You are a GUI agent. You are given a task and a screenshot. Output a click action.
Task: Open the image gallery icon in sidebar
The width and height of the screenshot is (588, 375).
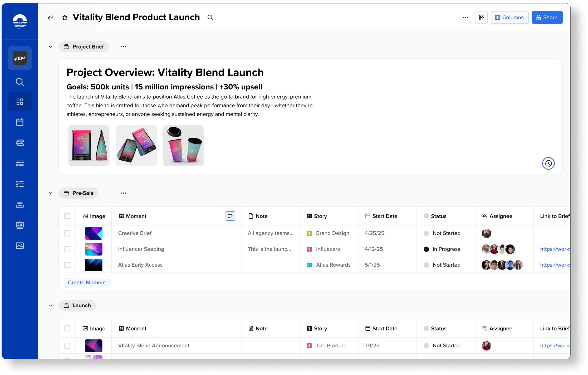[x=20, y=246]
